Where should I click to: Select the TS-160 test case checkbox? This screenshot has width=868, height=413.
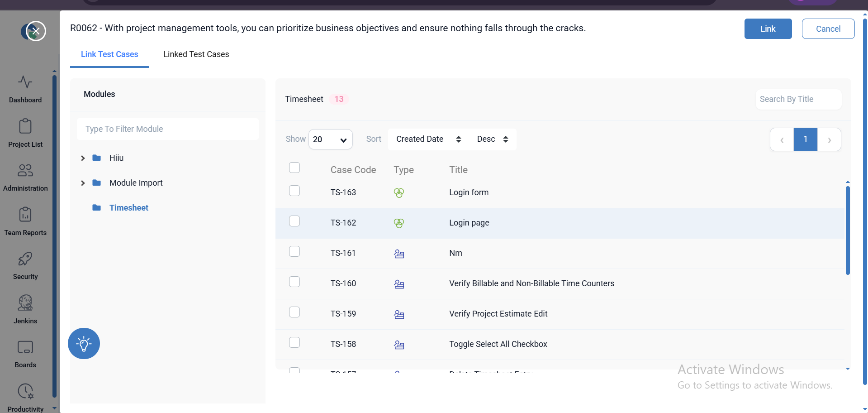coord(294,282)
